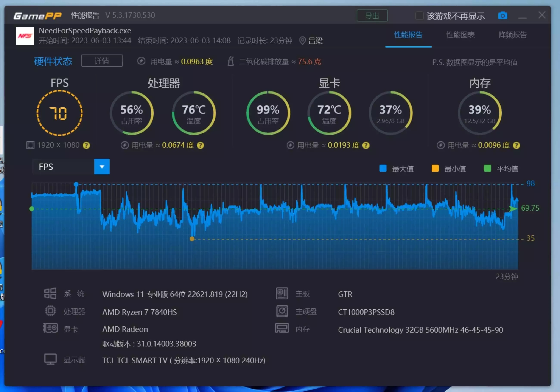Image resolution: width=560 pixels, height=392 pixels.
Task: Click the orange 最小值 legend swatch
Action: 435,169
